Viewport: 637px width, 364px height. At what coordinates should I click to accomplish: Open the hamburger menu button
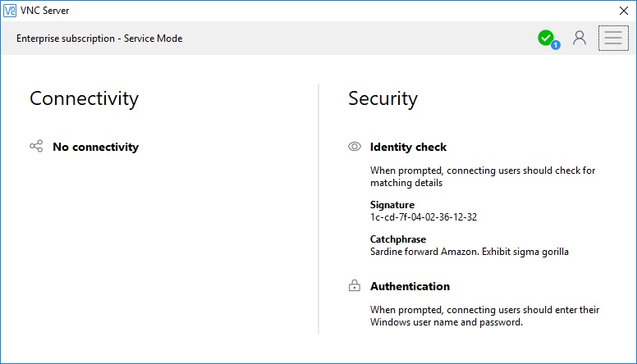pyautogui.click(x=613, y=39)
